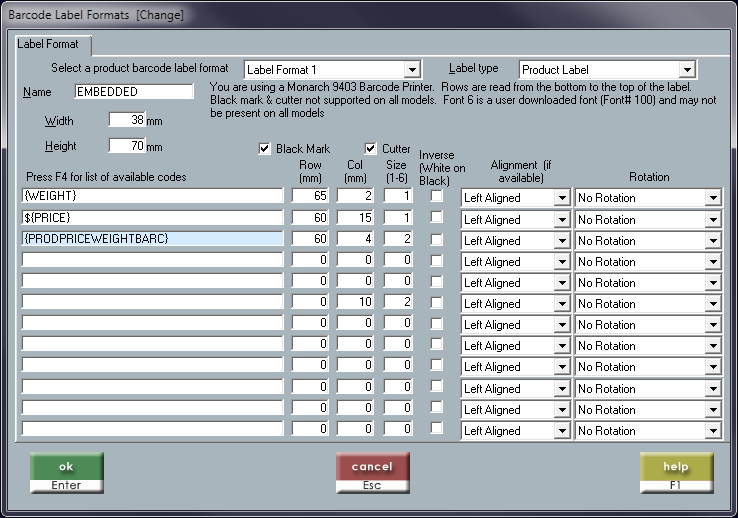
Task: Enable Inverse checkbox for {PRODPRICEWEIGHTBARC} line
Action: pos(437,239)
